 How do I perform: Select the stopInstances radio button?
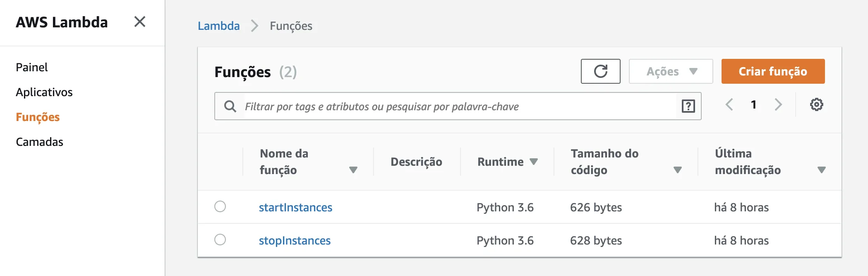pyautogui.click(x=220, y=240)
